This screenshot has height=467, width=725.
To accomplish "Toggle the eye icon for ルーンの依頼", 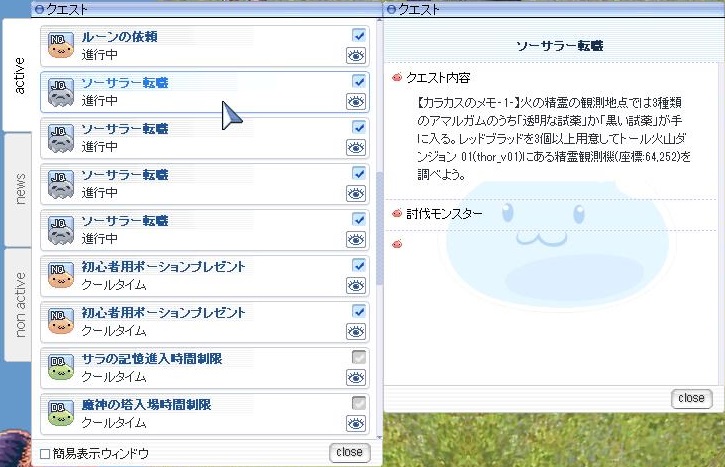I will [357, 55].
